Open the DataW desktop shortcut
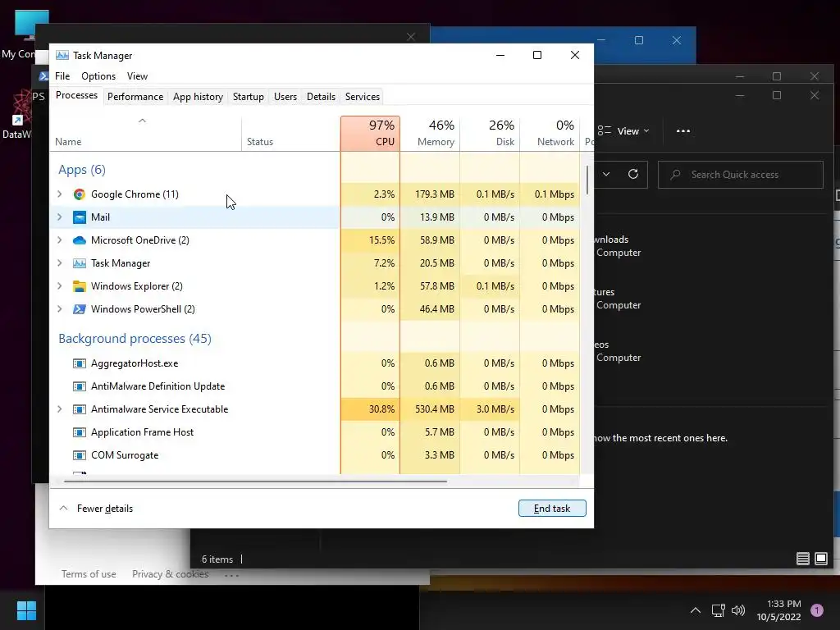Viewport: 840px width, 630px height. coord(18,115)
